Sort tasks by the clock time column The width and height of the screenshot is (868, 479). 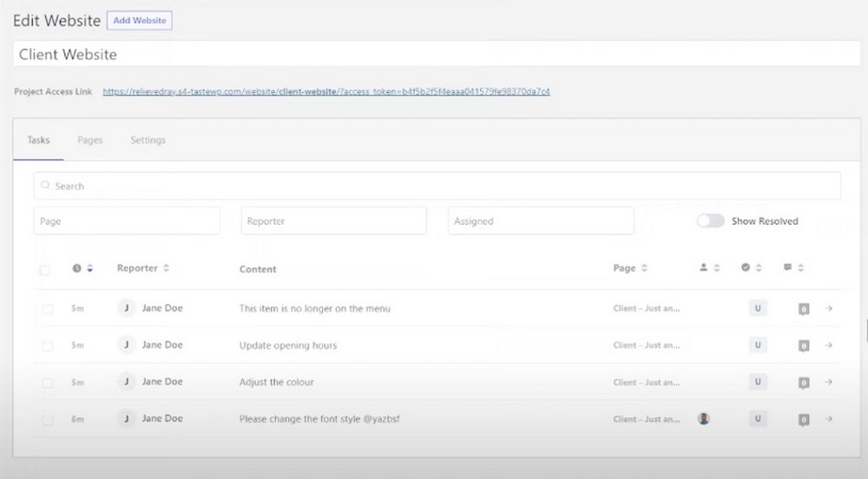point(82,268)
